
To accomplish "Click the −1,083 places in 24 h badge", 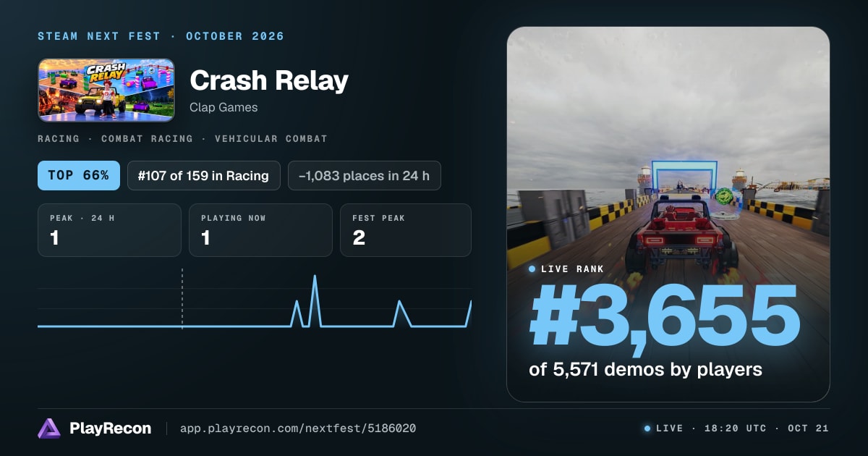I will pyautogui.click(x=365, y=175).
